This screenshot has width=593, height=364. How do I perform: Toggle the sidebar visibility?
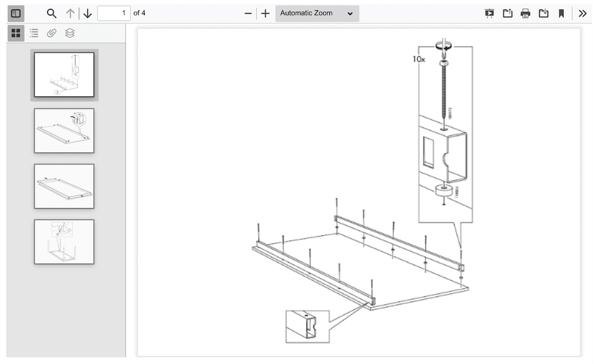15,12
